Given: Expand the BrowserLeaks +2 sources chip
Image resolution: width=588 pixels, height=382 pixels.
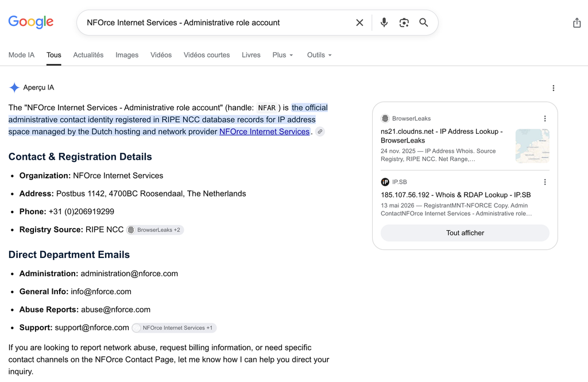Looking at the screenshot, I should (155, 230).
